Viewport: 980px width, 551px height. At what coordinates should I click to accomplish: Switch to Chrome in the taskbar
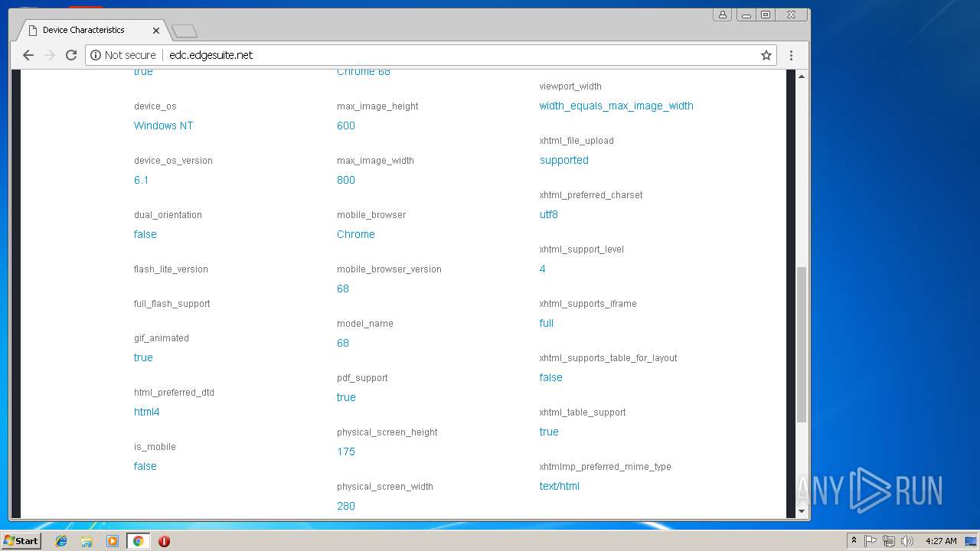[x=138, y=541]
